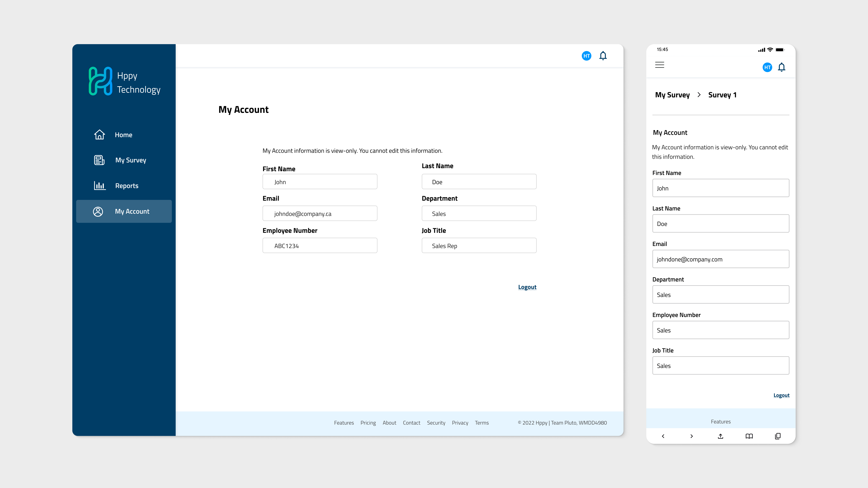The width and height of the screenshot is (868, 488).
Task: Click breadcrumb chevron between My Survey and Survey 1
Action: pos(699,95)
